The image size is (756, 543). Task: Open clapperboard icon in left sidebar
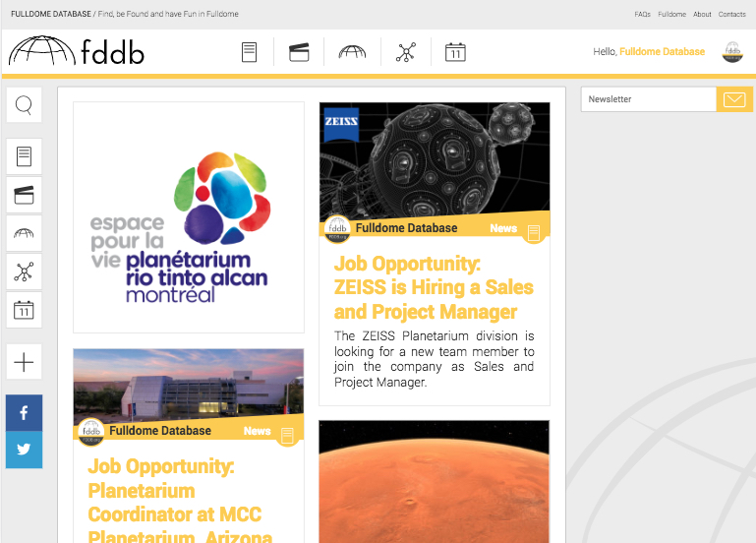[25, 195]
